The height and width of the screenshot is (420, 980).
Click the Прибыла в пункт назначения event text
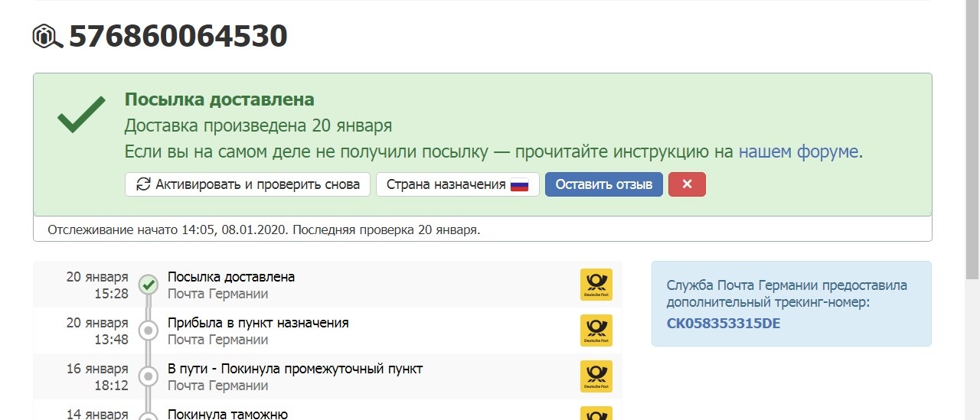(258, 323)
